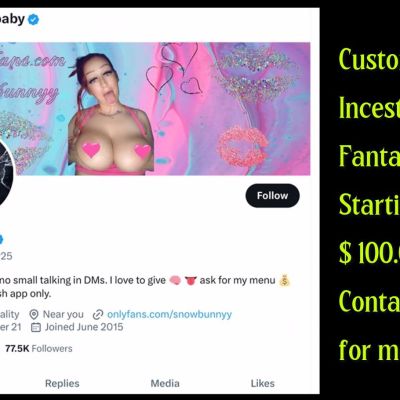Click the green "$ 100" price text

point(369,253)
